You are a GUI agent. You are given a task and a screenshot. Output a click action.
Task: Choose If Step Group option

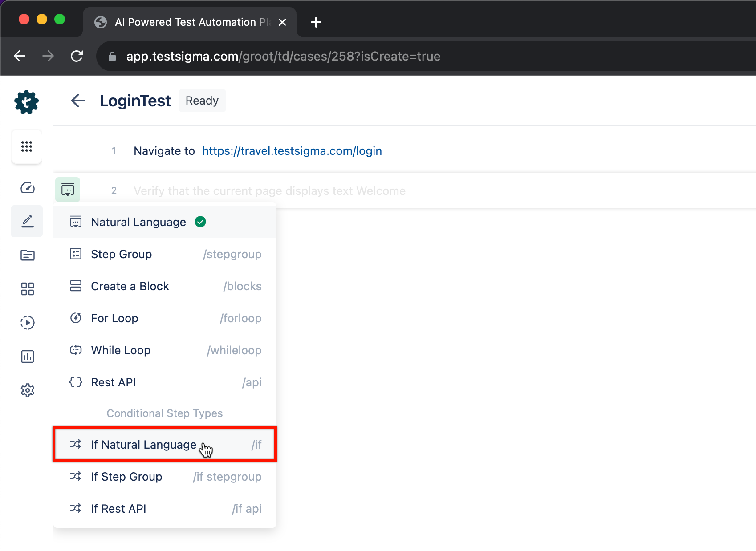[x=165, y=477]
